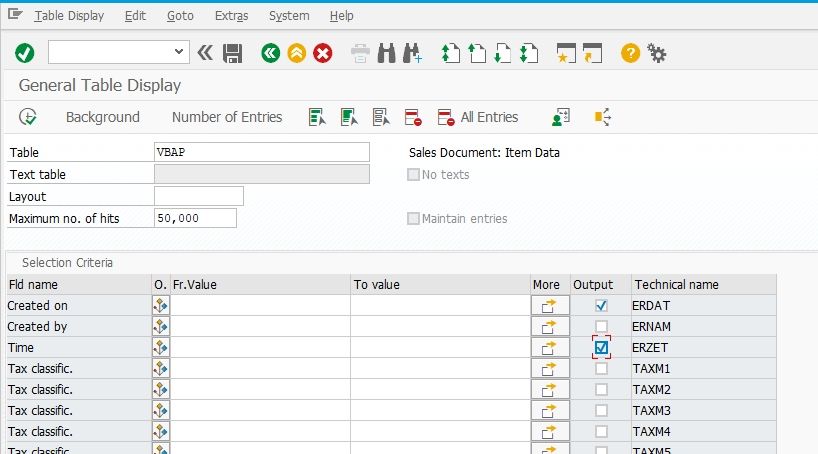This screenshot has width=818, height=454.
Task: Open the SAP window menu icon
Action: pyautogui.click(x=15, y=15)
